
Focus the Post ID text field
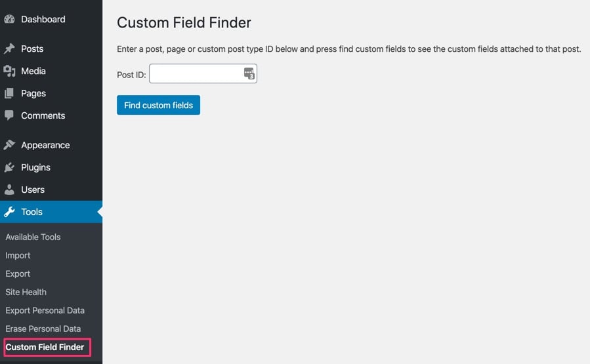196,73
